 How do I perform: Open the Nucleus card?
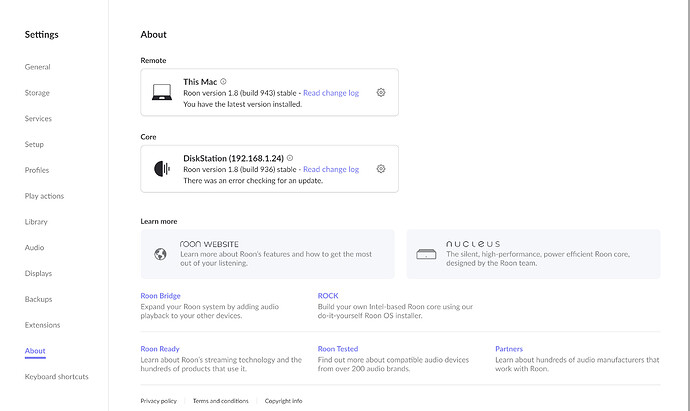click(x=533, y=254)
